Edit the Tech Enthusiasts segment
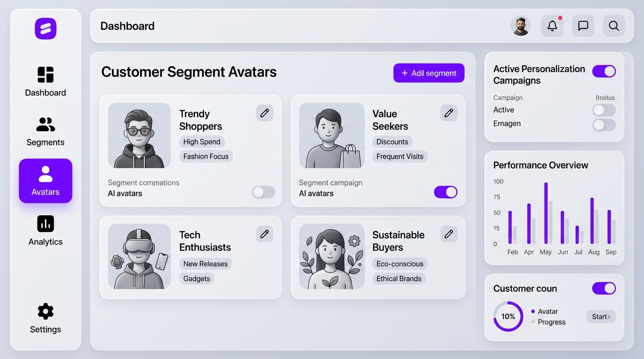644x359 pixels. pyautogui.click(x=264, y=234)
